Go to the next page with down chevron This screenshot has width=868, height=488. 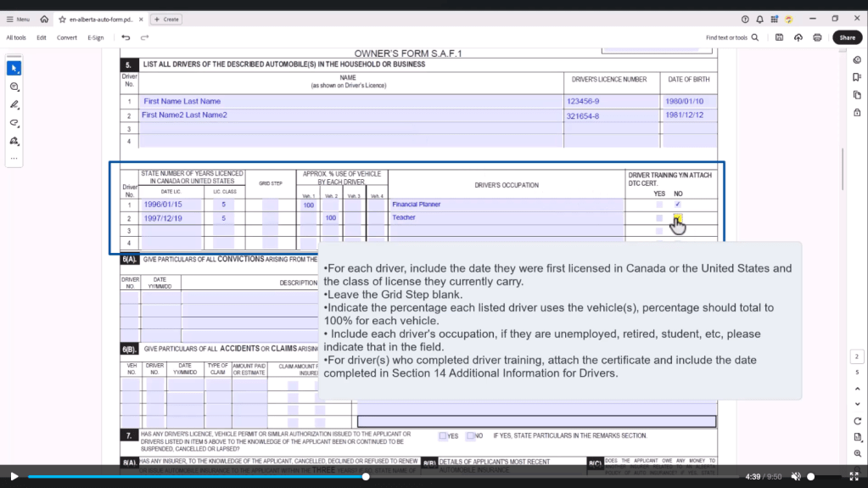click(x=858, y=403)
